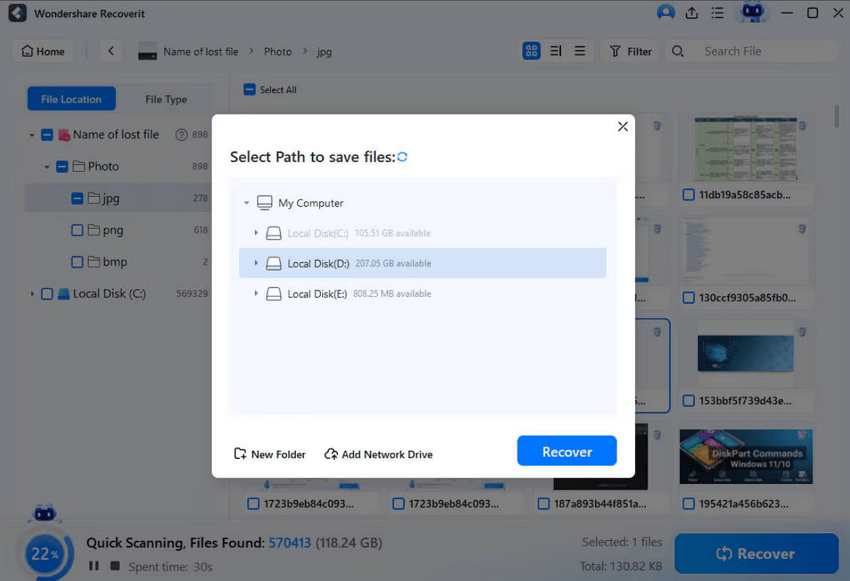The height and width of the screenshot is (581, 850).
Task: Click the robot assistant icon in title bar
Action: (x=753, y=13)
